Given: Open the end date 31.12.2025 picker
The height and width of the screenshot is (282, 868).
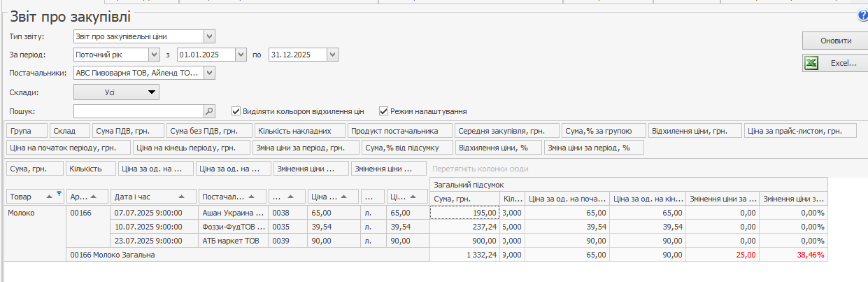Looking at the screenshot, I should coord(332,55).
